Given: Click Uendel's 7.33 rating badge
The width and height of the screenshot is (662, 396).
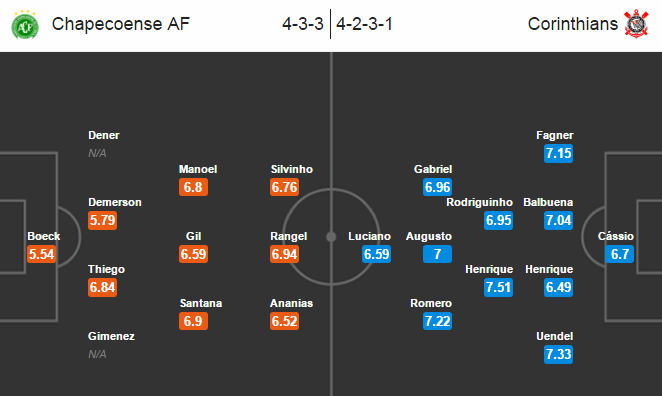Looking at the screenshot, I should click(x=559, y=354).
